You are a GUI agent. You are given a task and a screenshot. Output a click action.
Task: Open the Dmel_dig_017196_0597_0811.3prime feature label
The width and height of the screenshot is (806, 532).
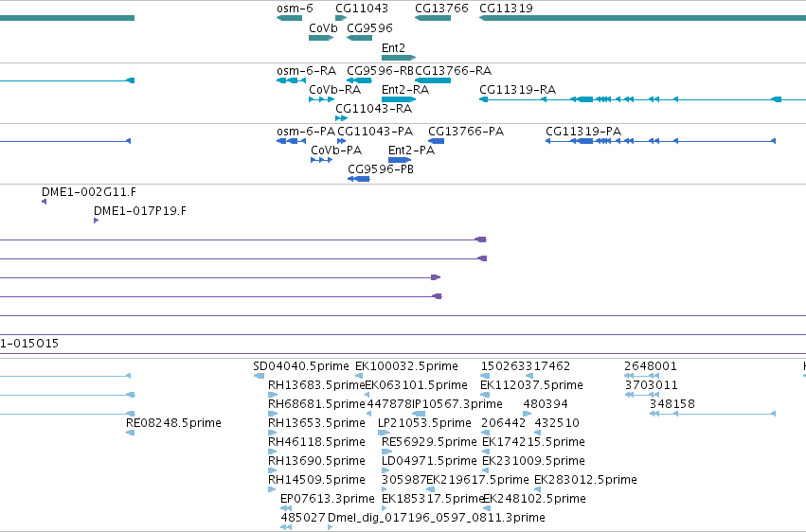point(437,517)
